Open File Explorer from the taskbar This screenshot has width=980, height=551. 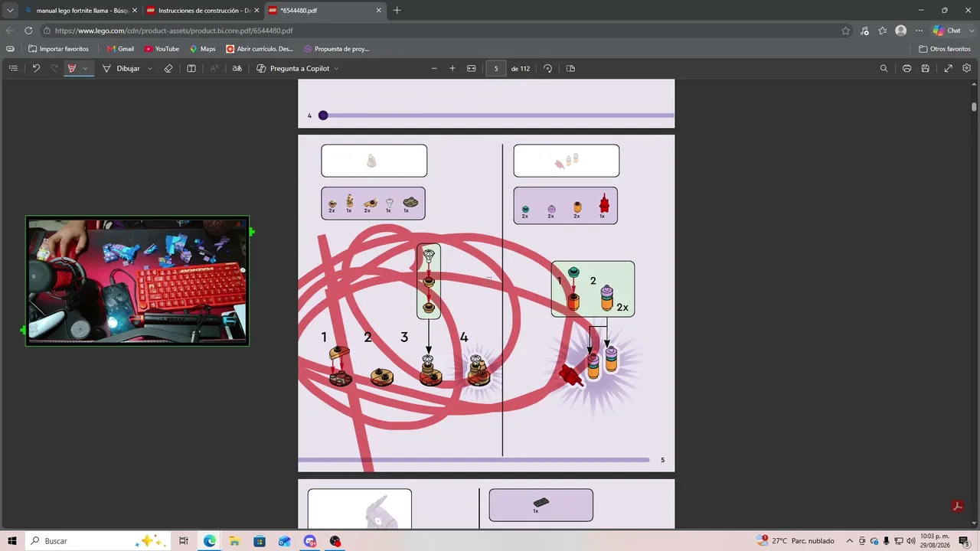pyautogui.click(x=234, y=541)
